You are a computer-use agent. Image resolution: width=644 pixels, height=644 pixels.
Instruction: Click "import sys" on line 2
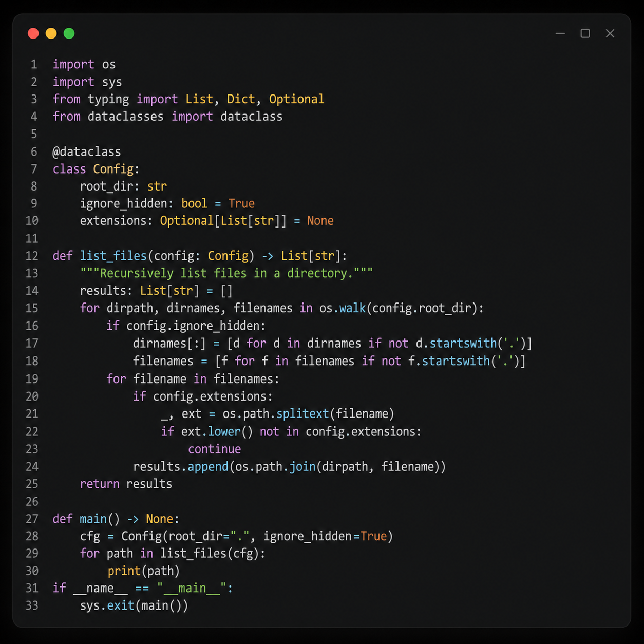(87, 82)
